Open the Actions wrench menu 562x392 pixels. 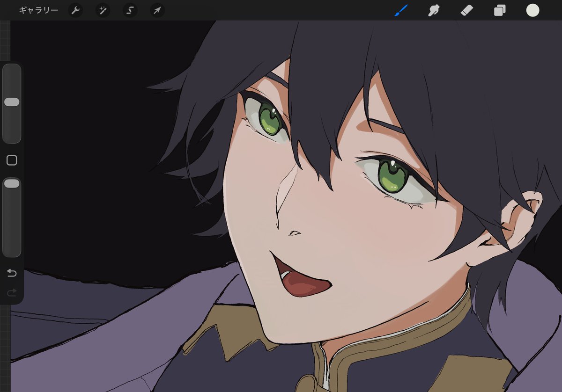75,10
